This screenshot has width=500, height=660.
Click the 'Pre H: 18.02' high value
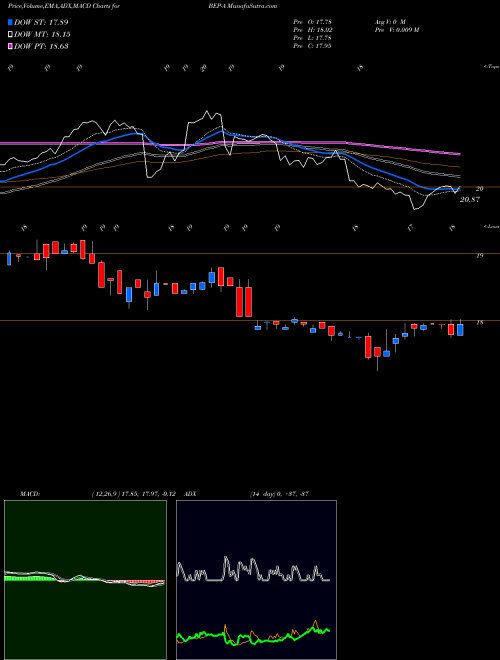313,30
